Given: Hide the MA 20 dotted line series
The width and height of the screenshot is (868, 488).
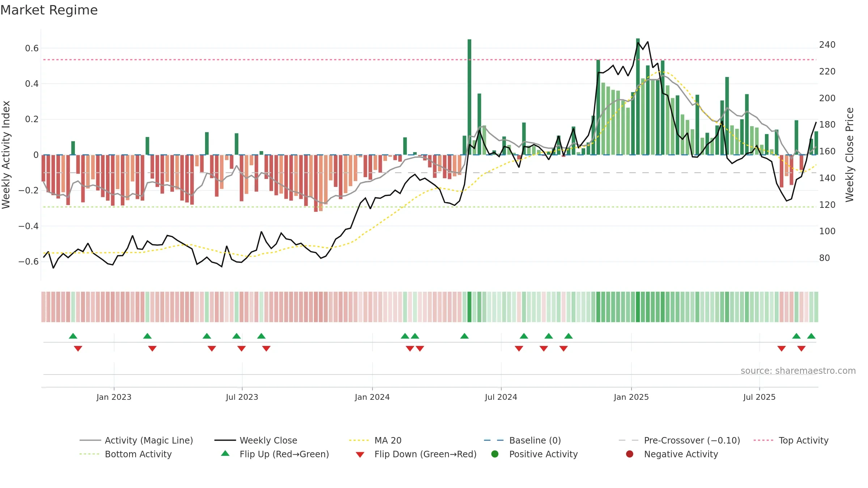Looking at the screenshot, I should point(375,440).
